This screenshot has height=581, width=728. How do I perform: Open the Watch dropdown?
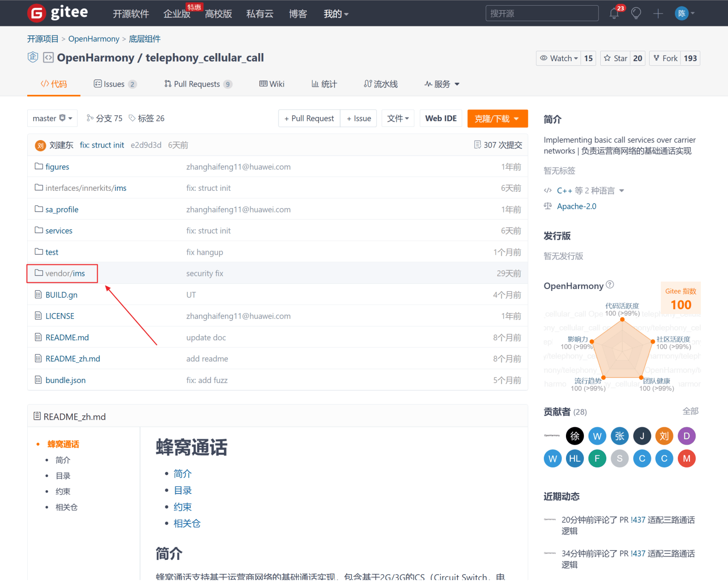[x=559, y=58]
